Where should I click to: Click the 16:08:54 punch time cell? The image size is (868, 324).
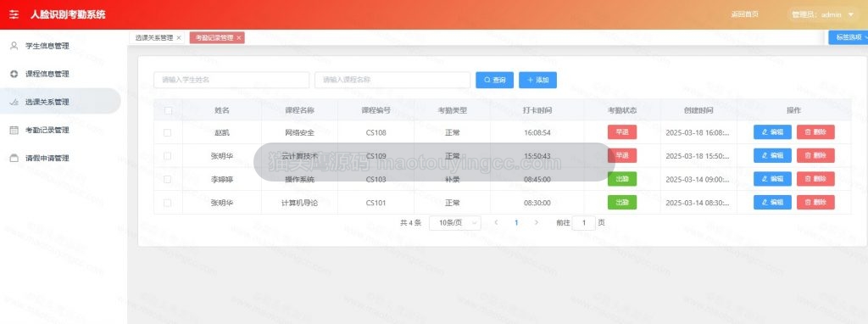(x=537, y=133)
